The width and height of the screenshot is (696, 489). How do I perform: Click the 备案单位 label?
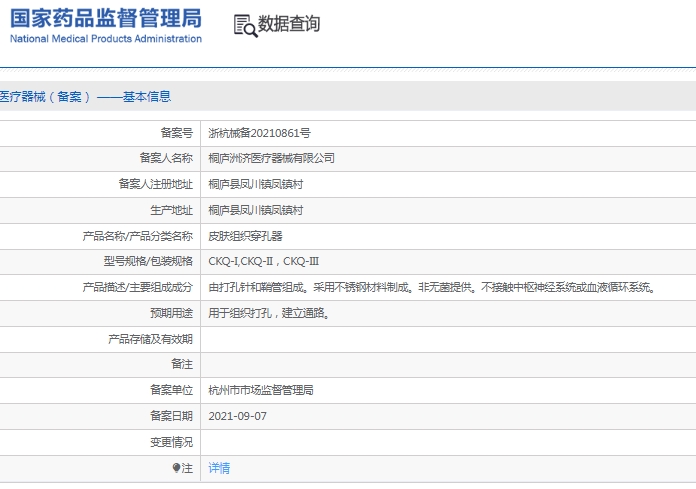(x=171, y=390)
